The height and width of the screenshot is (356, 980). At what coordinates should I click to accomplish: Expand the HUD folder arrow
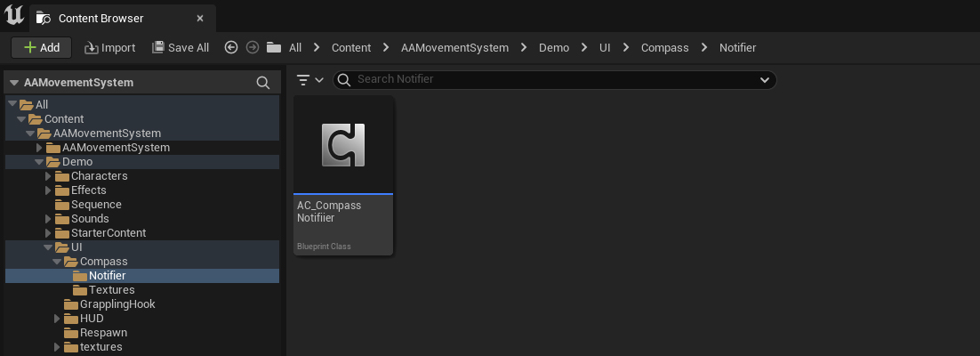[57, 319]
